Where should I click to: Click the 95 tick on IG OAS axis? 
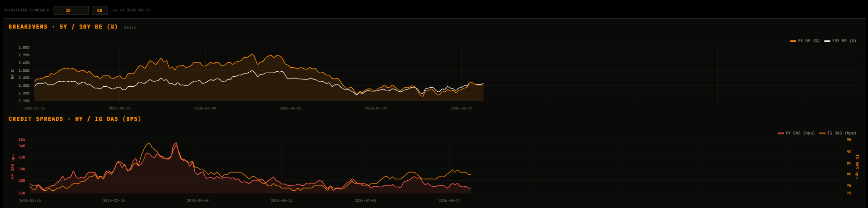pos(849,139)
